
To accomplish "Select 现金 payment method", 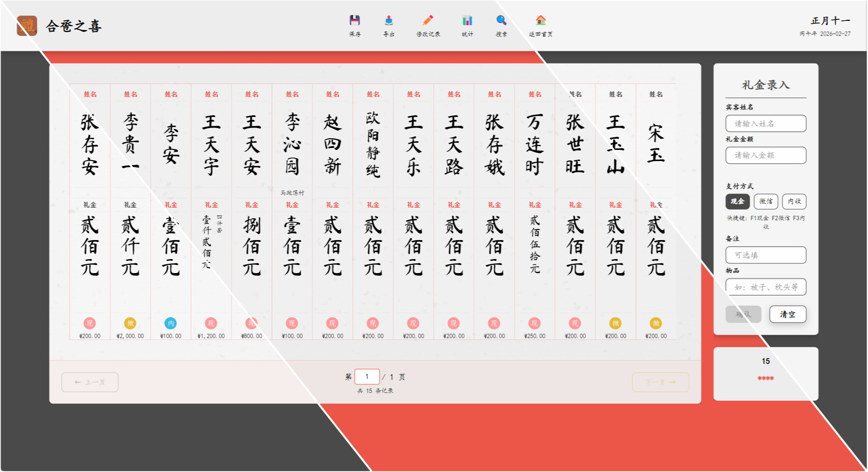I will click(737, 201).
